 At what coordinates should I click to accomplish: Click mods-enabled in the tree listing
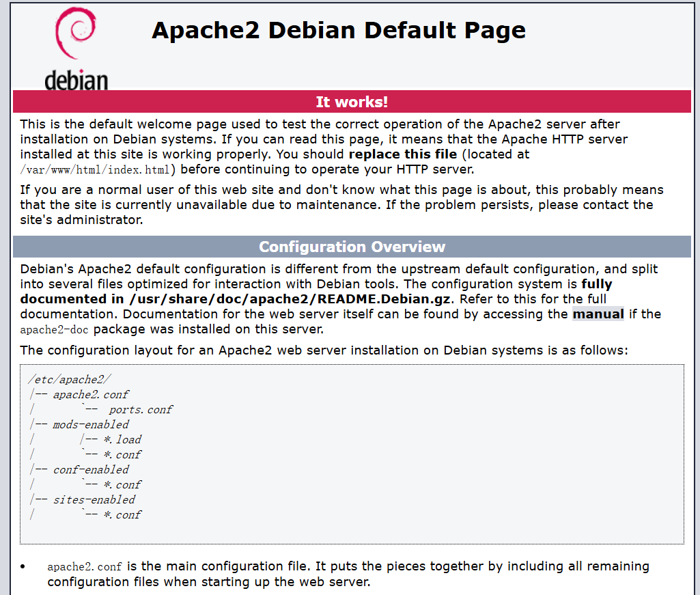(91, 425)
